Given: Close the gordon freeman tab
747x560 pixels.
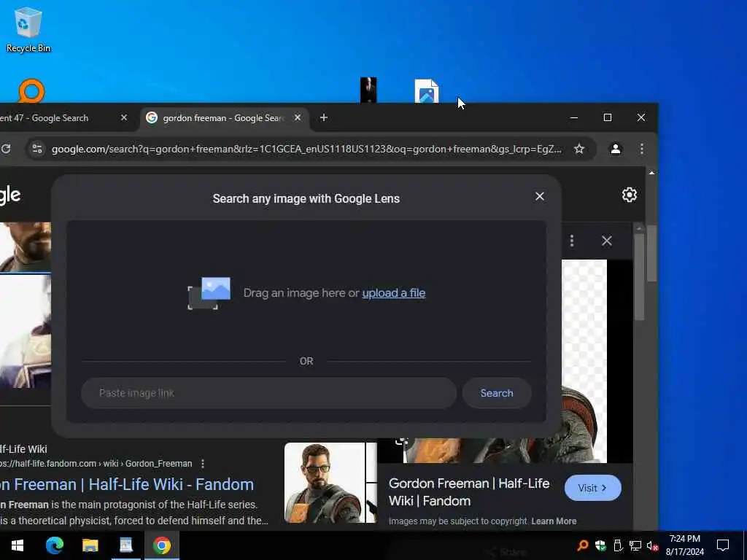Looking at the screenshot, I should [298, 117].
